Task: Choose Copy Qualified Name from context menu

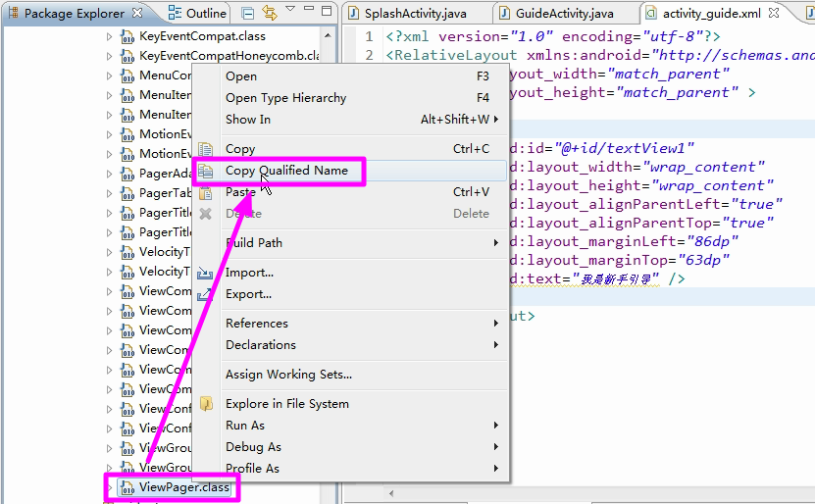Action: click(286, 171)
